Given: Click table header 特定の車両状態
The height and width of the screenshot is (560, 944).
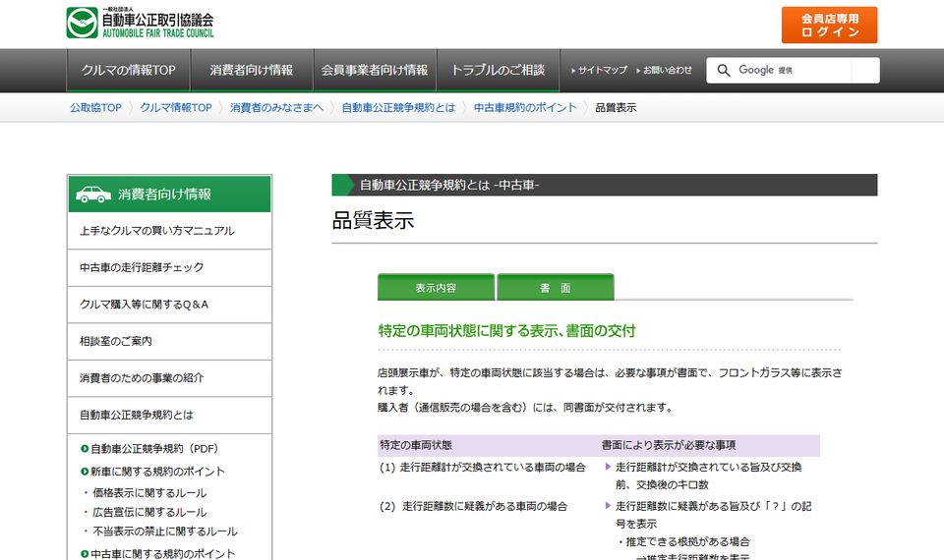Looking at the screenshot, I should pos(416,445).
